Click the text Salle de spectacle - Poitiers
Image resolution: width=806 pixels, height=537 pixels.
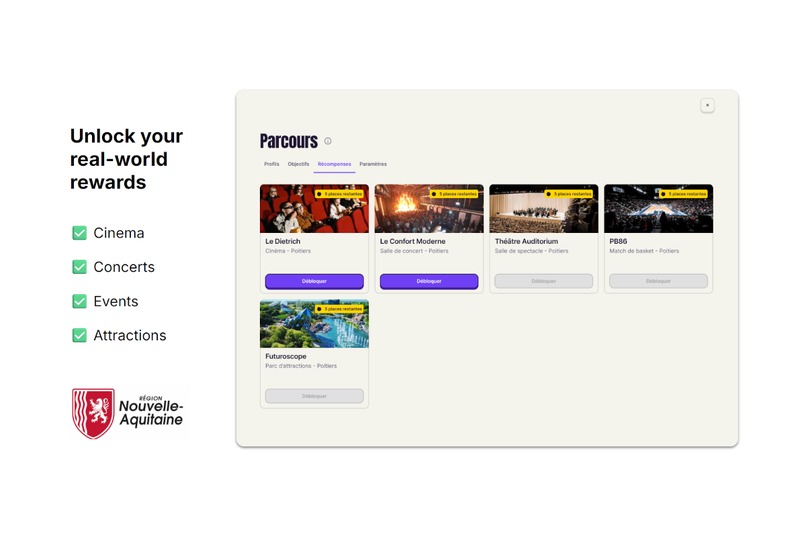532,251
